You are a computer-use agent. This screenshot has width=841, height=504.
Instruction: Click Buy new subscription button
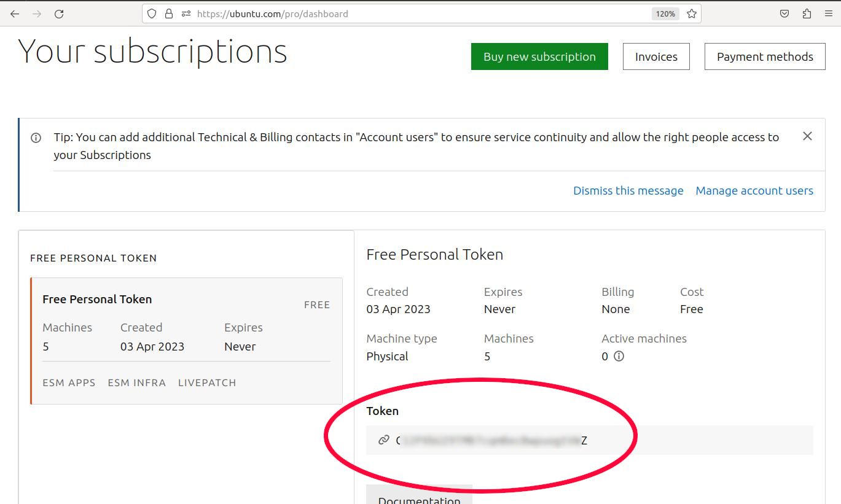[x=539, y=56]
